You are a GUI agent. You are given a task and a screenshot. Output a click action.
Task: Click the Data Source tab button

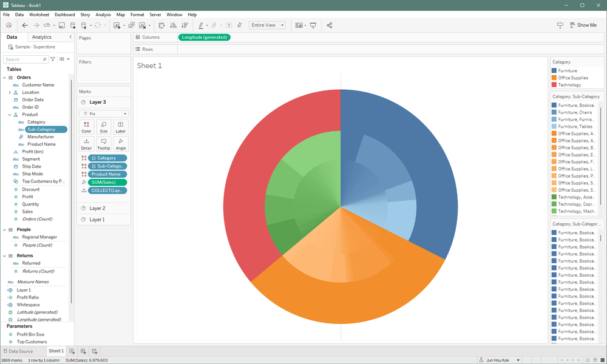click(18, 351)
